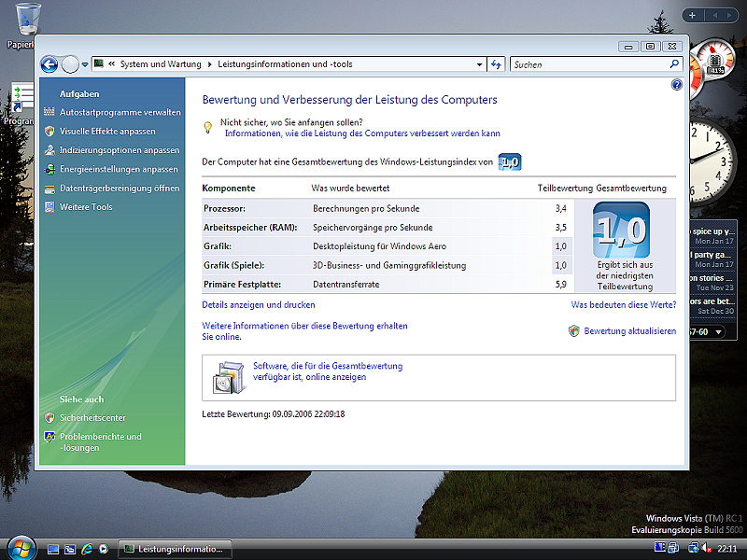Click the Show Desktop quick launch icon
The width and height of the screenshot is (747, 560).
[53, 549]
